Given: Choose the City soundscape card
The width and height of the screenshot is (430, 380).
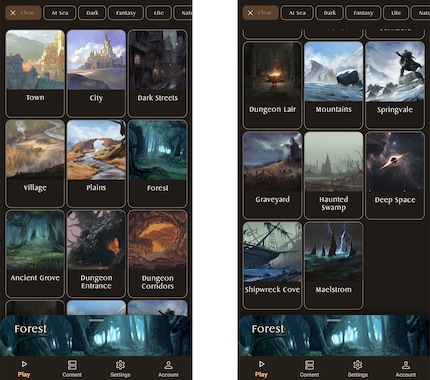Looking at the screenshot, I should point(96,73).
